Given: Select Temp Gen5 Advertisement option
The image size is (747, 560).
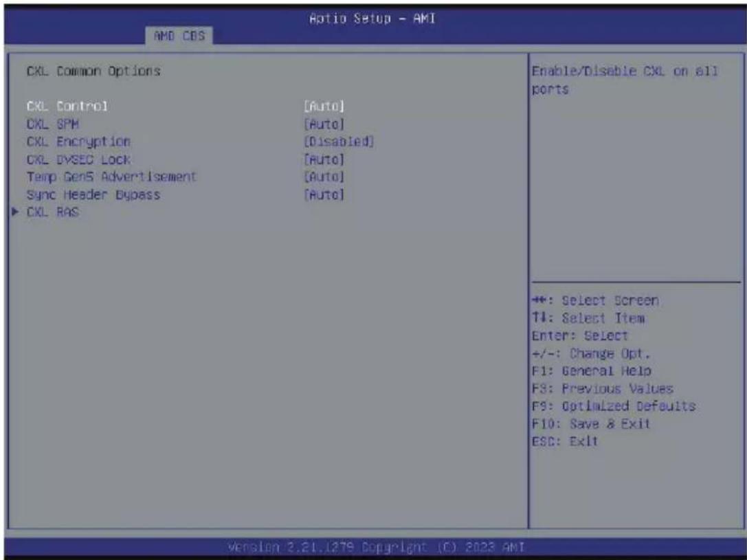Looking at the screenshot, I should [x=111, y=177].
